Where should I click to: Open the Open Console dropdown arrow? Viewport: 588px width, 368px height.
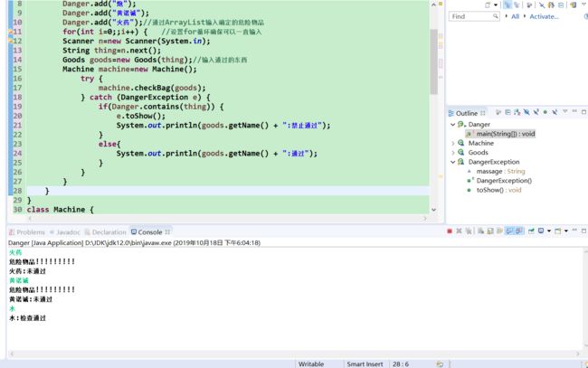566,231
